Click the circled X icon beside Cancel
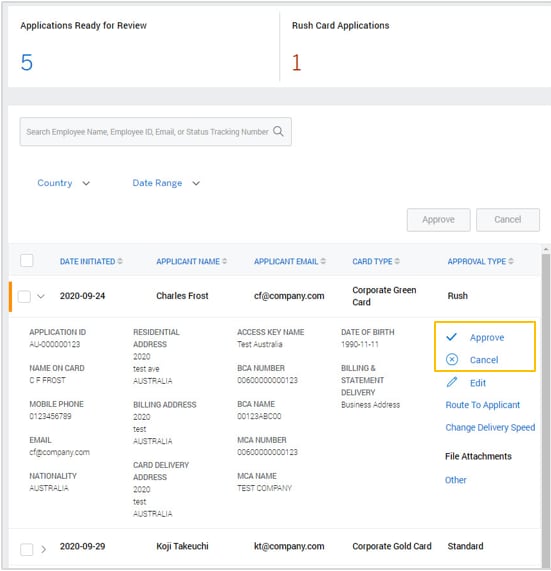551x571 pixels. point(452,360)
